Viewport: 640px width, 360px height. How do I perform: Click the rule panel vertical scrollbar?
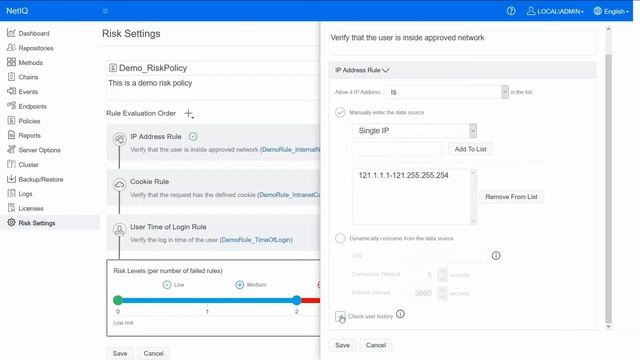[608, 188]
